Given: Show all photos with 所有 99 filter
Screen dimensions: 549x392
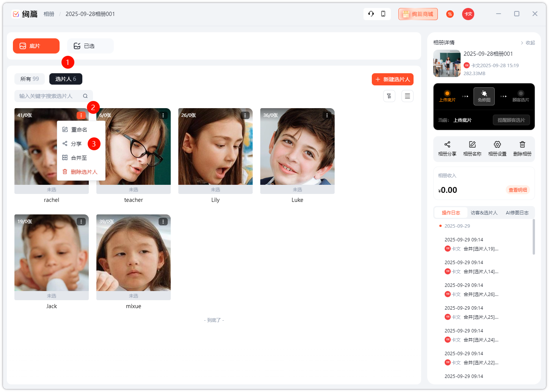Looking at the screenshot, I should pos(30,79).
